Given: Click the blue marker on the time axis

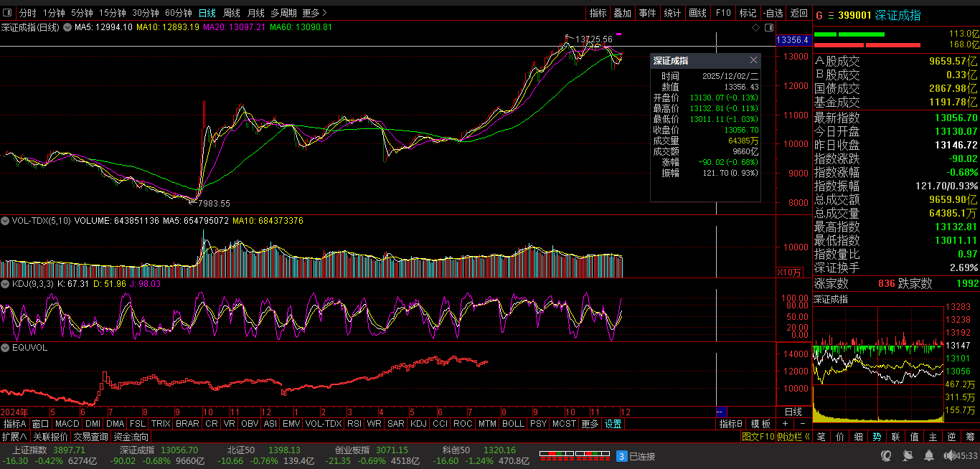Looking at the screenshot, I should click(722, 412).
